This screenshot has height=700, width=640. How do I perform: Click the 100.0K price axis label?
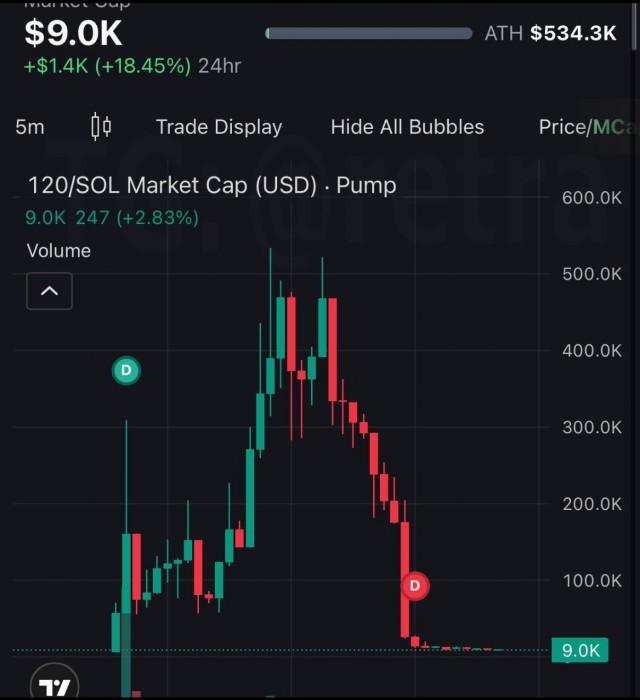[592, 580]
